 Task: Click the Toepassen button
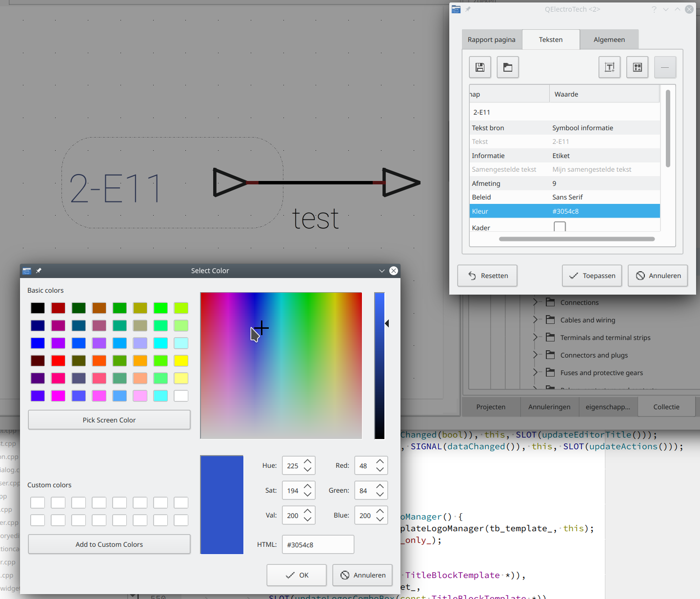click(x=592, y=276)
